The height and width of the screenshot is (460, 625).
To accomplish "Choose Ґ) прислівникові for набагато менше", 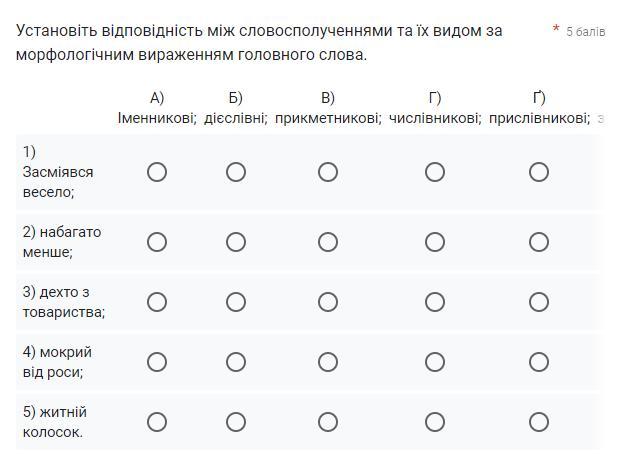I will click(x=539, y=242).
